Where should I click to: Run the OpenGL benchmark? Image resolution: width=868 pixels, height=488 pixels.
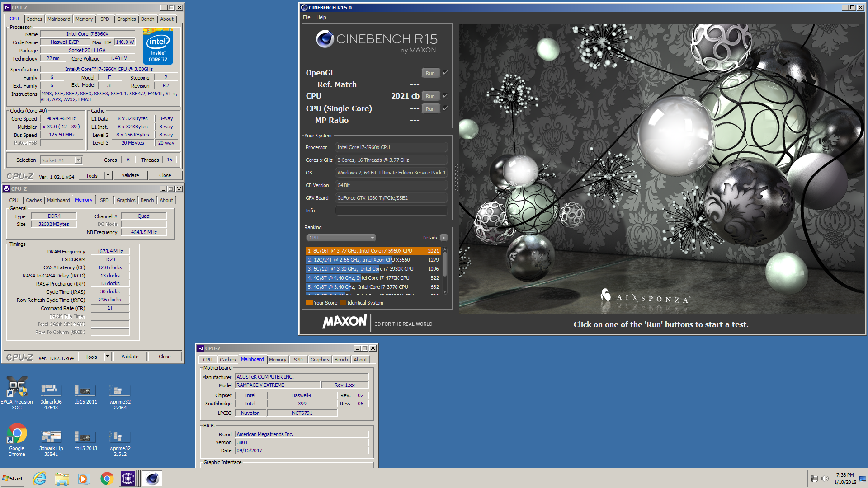click(x=430, y=73)
